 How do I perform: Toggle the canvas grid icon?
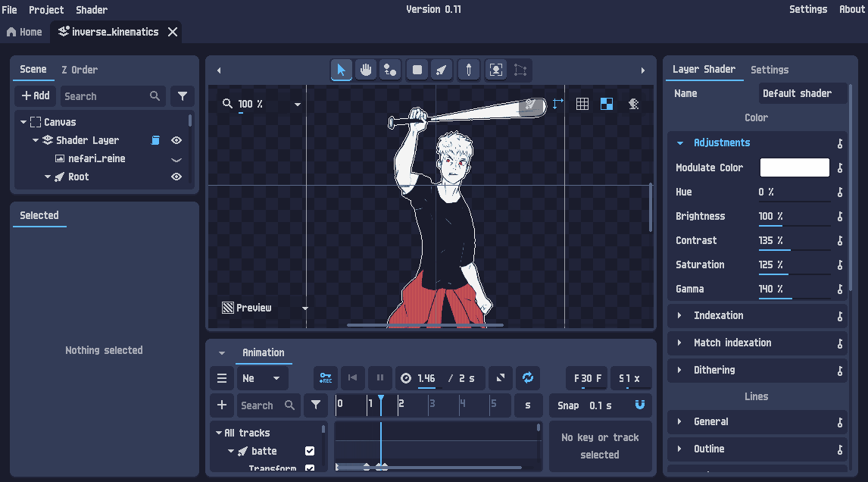pos(582,104)
